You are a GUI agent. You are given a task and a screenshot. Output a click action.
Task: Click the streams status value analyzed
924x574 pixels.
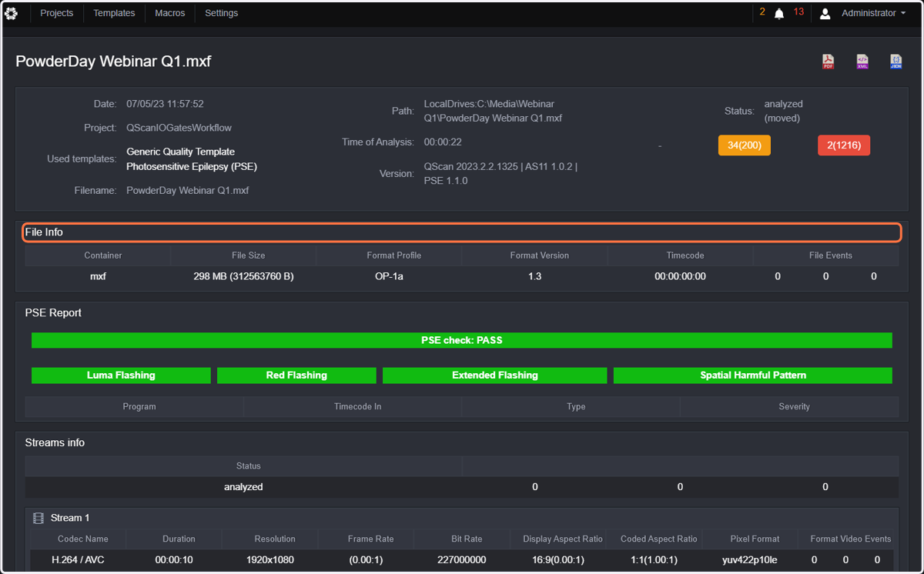[243, 487]
